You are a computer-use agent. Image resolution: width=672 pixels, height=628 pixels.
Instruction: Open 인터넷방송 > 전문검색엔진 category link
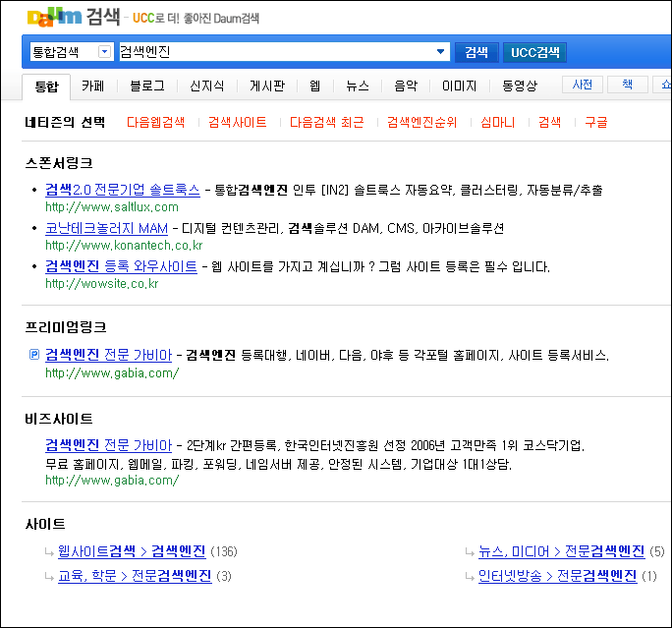[558, 576]
